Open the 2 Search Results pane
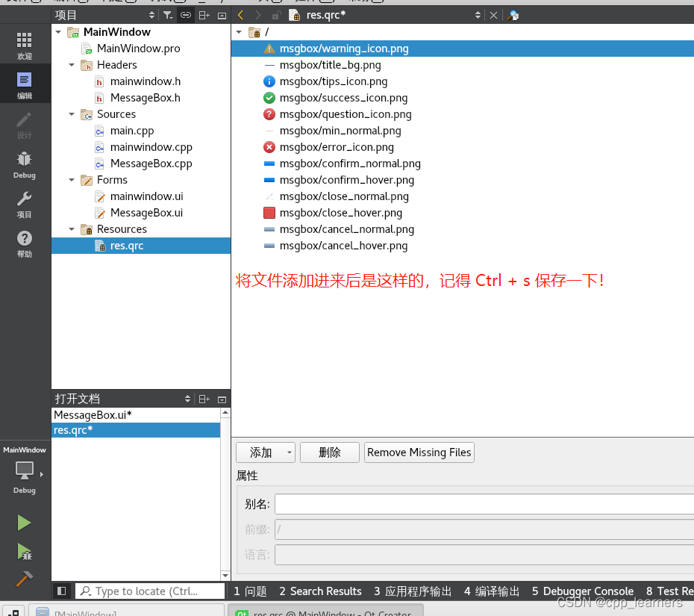Viewport: 694px width, 616px height. tap(320, 591)
